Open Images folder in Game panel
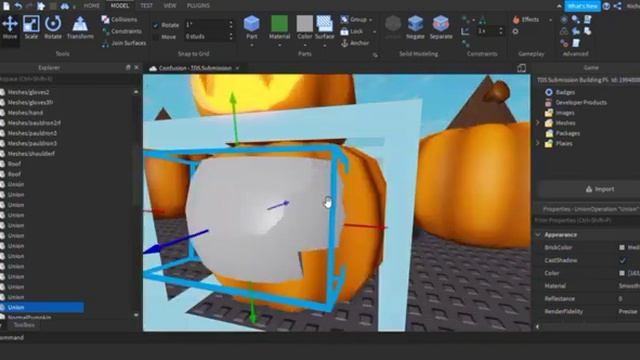 tap(565, 113)
